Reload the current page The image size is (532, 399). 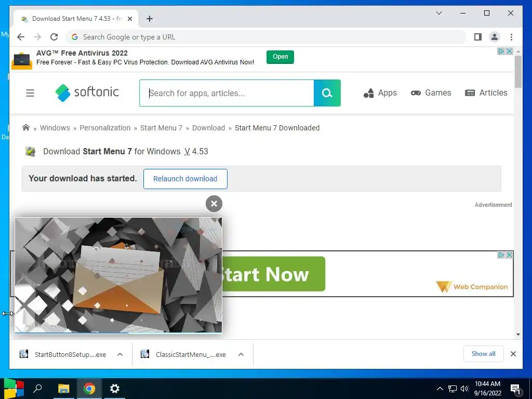tap(54, 37)
